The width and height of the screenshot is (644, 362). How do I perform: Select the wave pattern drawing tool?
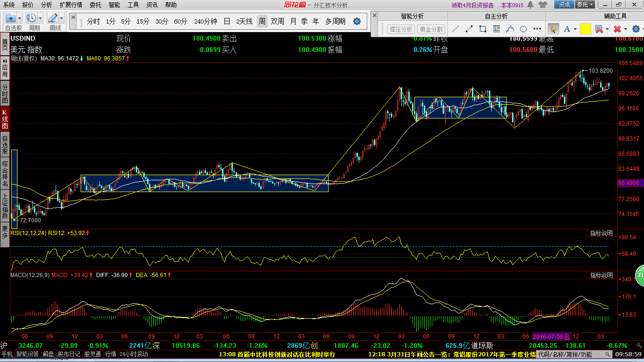510,29
